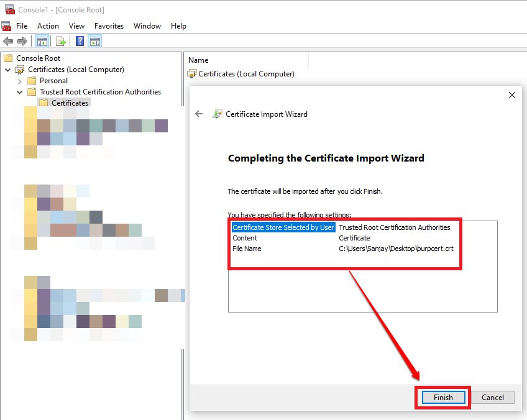Click the toolbar Back arrow icon

point(8,42)
